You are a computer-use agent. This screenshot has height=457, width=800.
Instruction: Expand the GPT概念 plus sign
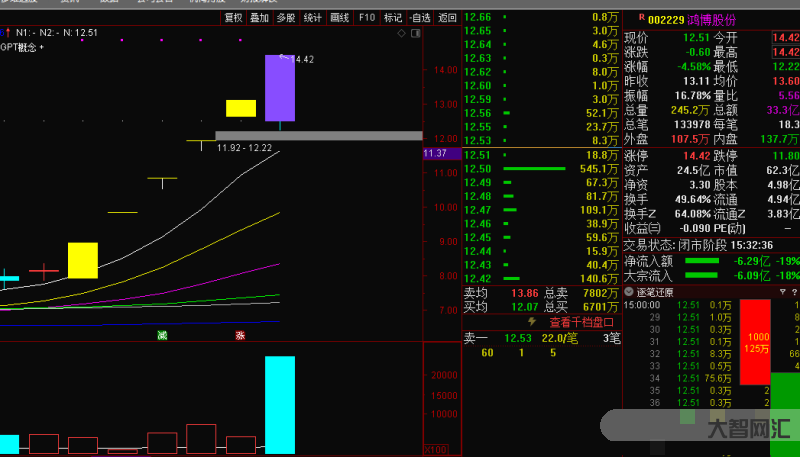(x=41, y=46)
